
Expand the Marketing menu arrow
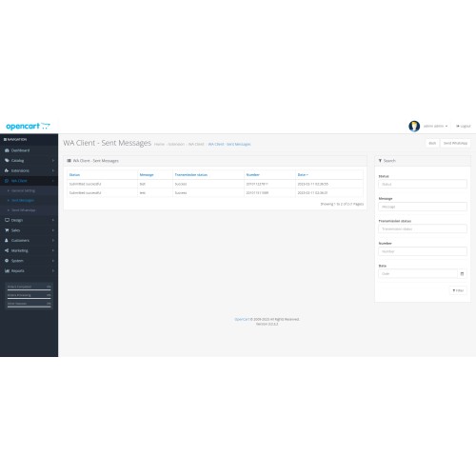[53, 250]
